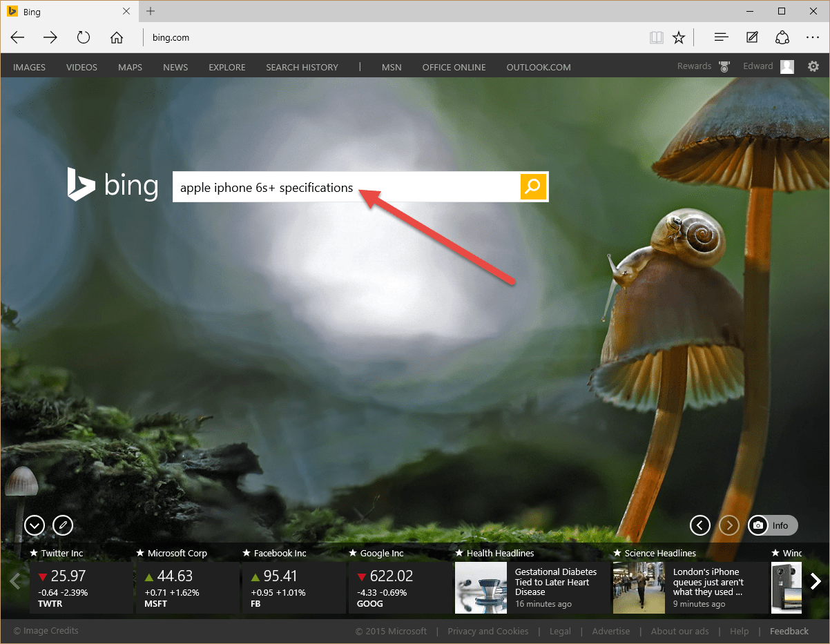This screenshot has width=830, height=644.
Task: Show previous homepage image arrow
Action: [x=700, y=525]
